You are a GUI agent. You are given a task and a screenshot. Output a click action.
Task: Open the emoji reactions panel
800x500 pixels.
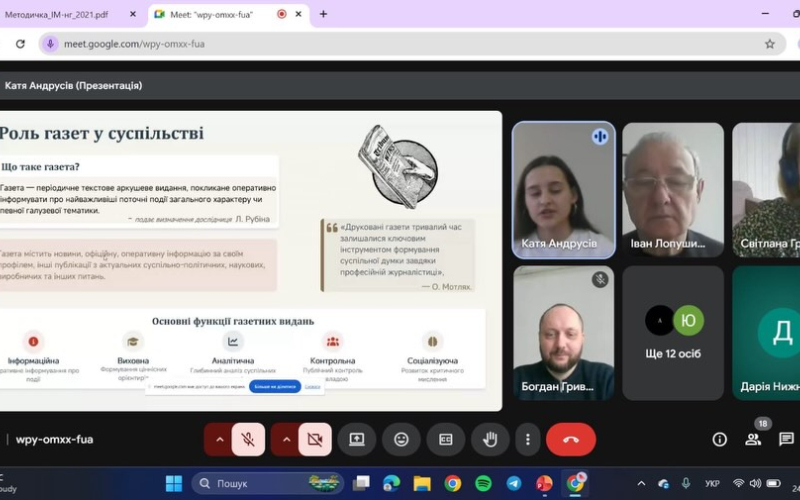point(401,439)
